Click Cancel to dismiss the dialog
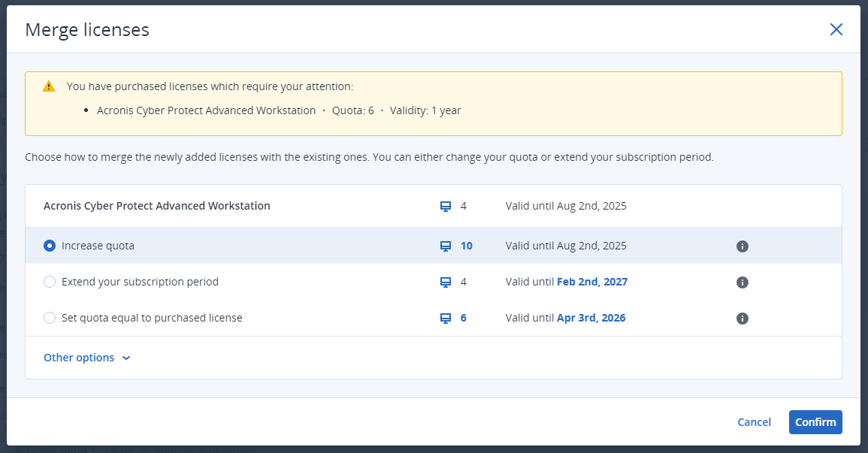 point(754,421)
